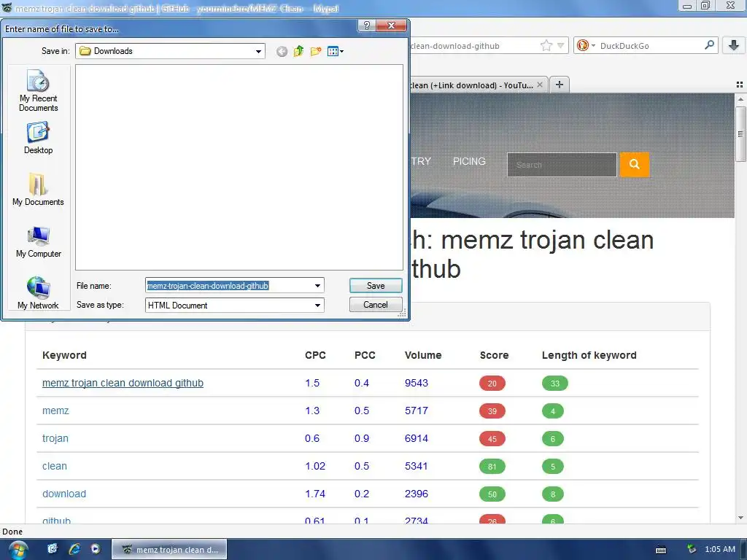The height and width of the screenshot is (560, 747).
Task: Open the DuckDuckGo search engine selector
Action: [586, 46]
